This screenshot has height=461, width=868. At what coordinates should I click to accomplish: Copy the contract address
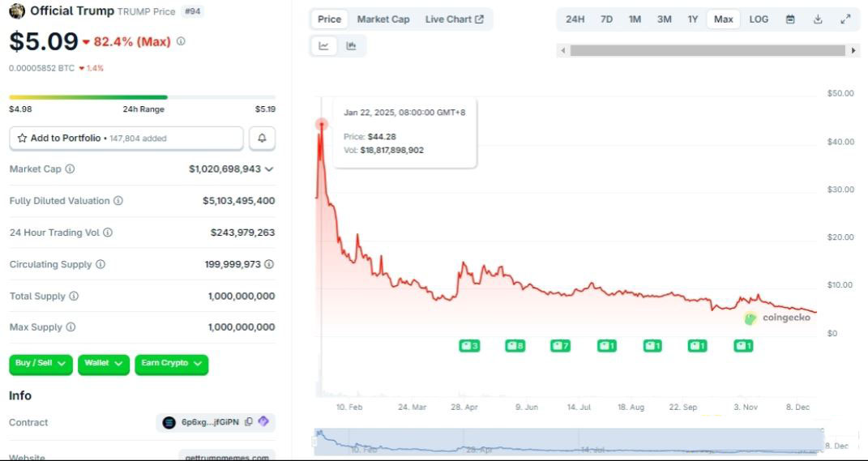pos(249,422)
